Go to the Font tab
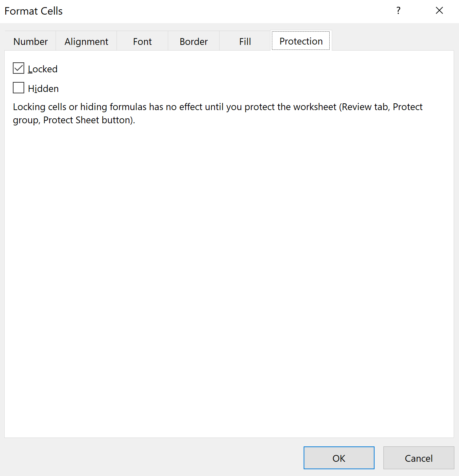 click(142, 42)
